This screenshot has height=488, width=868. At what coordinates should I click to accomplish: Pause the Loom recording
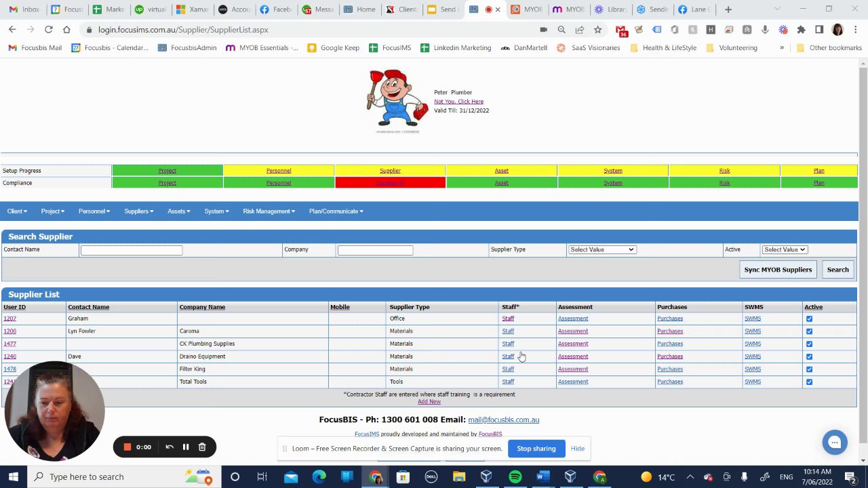185,447
